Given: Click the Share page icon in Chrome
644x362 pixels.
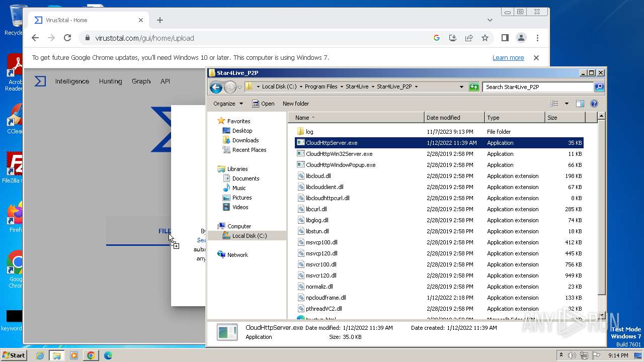Looking at the screenshot, I should tap(469, 38).
